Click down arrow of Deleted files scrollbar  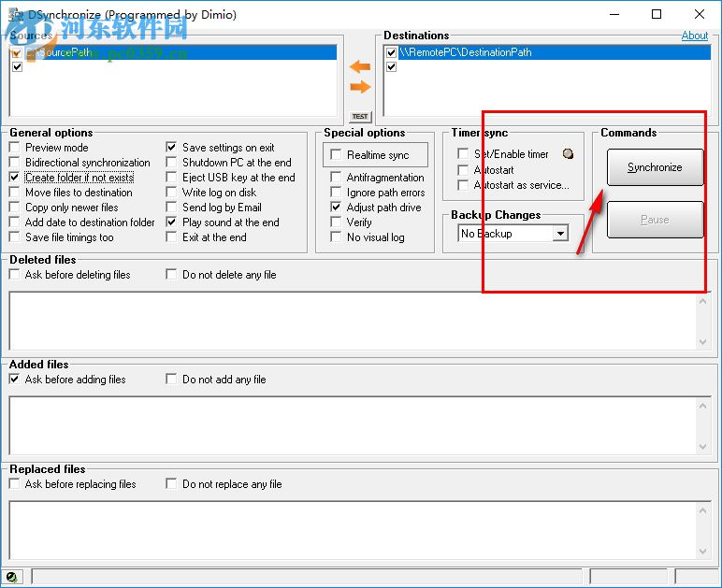pos(702,341)
